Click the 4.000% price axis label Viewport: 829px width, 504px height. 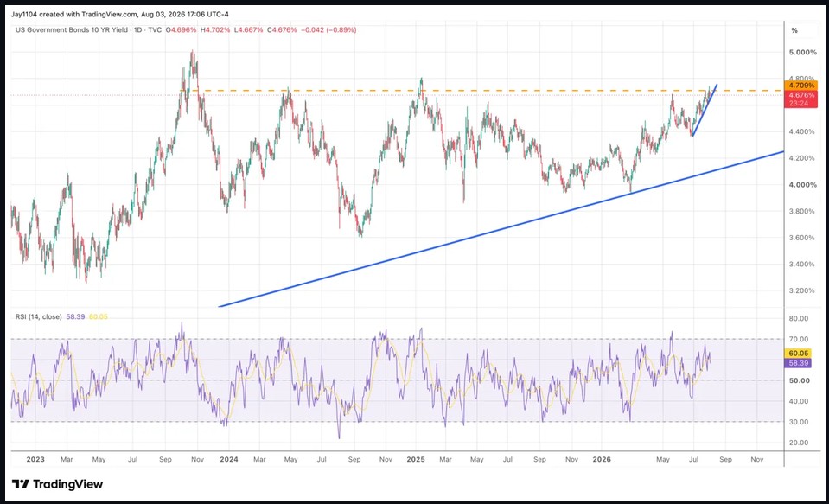pyautogui.click(x=802, y=185)
